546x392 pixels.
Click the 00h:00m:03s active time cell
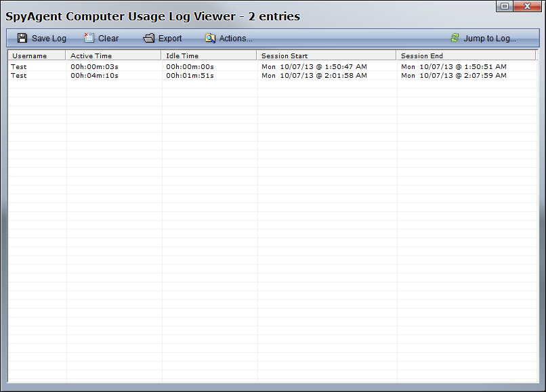click(x=94, y=66)
